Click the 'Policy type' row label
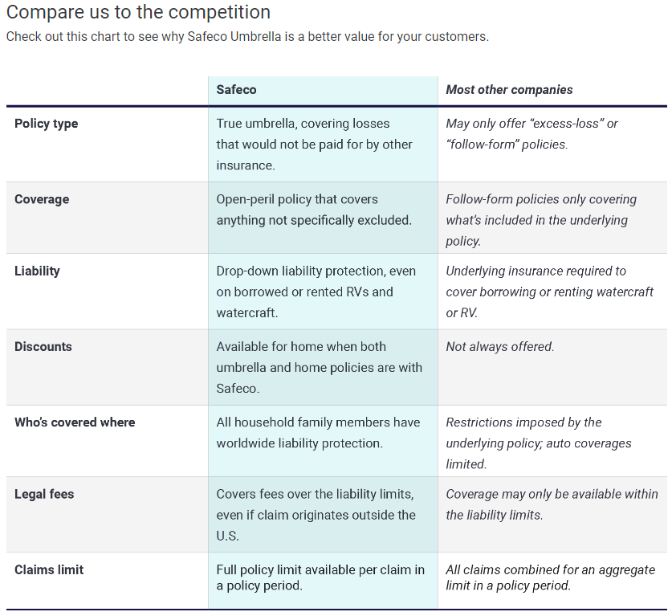This screenshot has width=672, height=616. [47, 124]
